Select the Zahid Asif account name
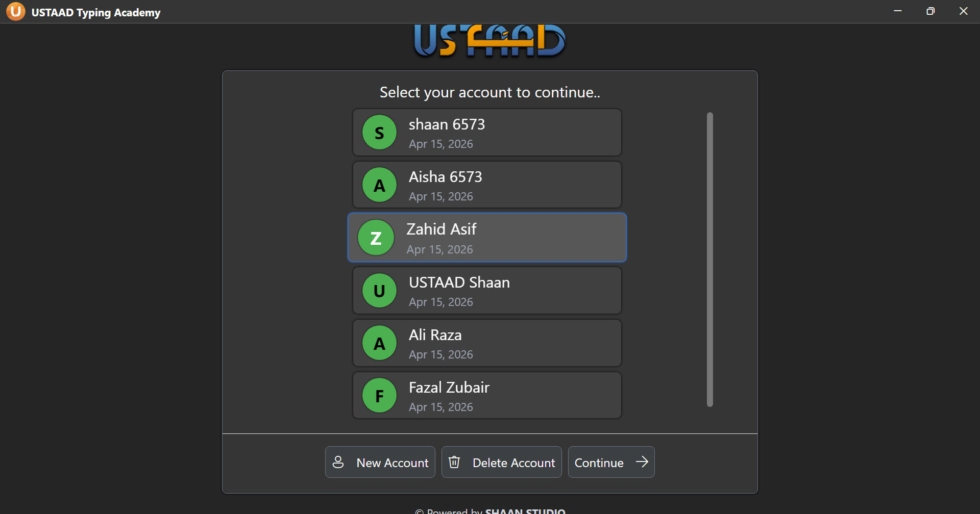 coord(441,229)
